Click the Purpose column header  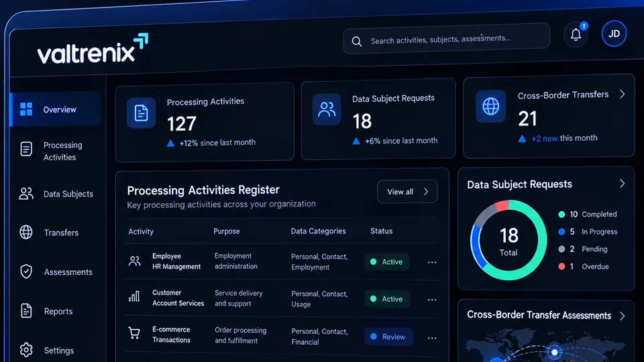227,231
